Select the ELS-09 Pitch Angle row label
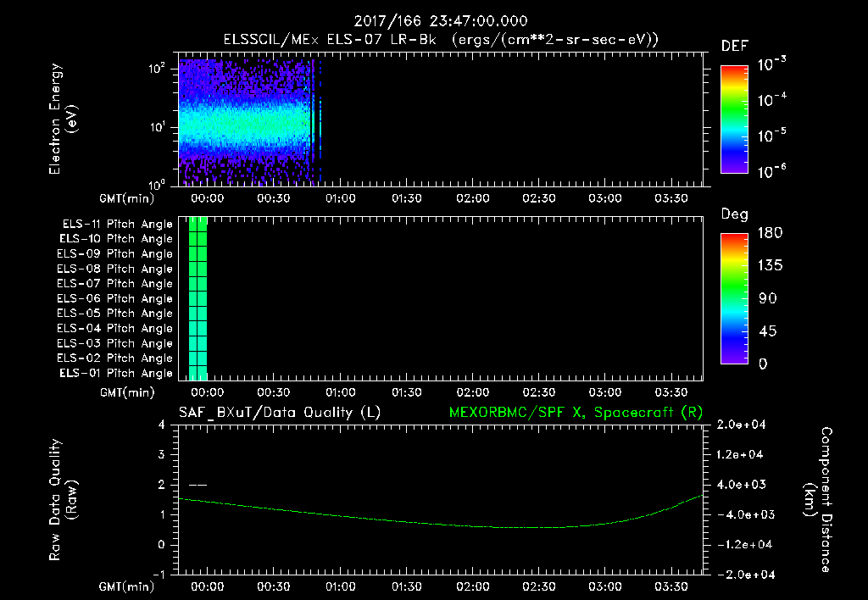This screenshot has height=600, width=868. pos(114,254)
